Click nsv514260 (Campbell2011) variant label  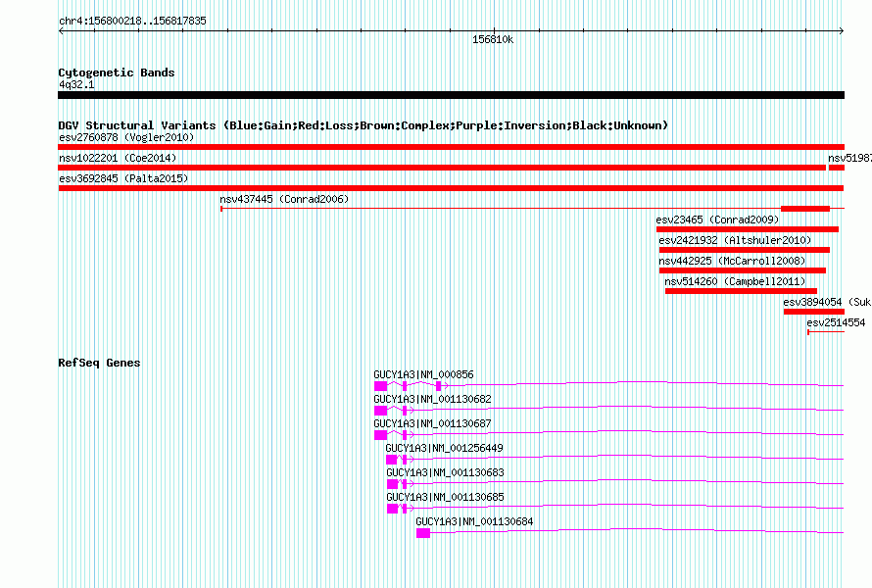[x=735, y=281]
